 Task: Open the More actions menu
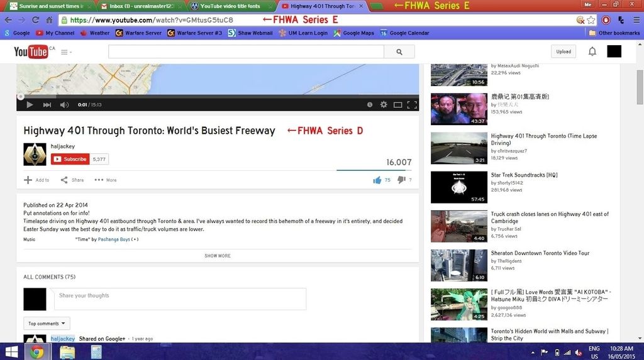[106, 180]
